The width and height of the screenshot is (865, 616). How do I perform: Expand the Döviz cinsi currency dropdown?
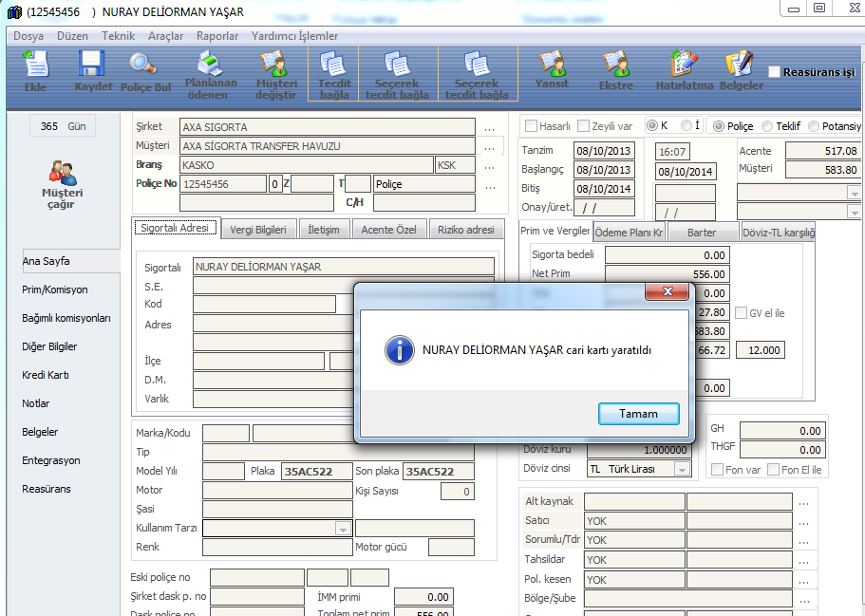pyautogui.click(x=682, y=469)
